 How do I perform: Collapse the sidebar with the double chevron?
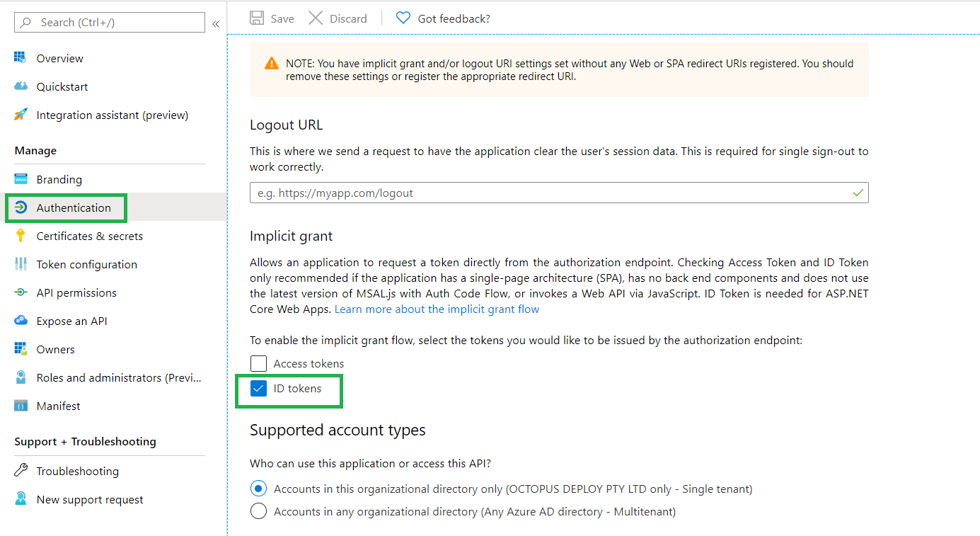[216, 23]
